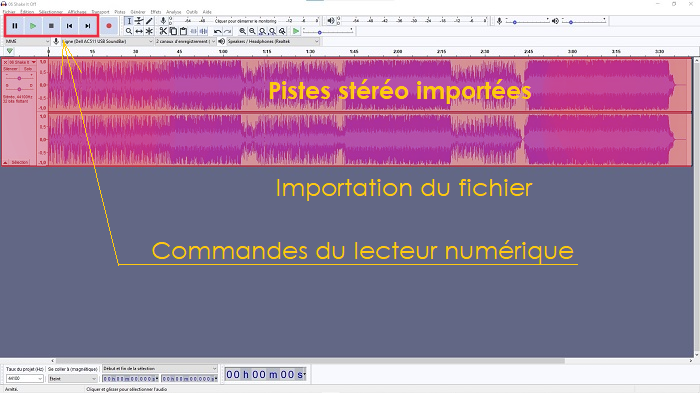Fit whole project in window

[x=272, y=31]
